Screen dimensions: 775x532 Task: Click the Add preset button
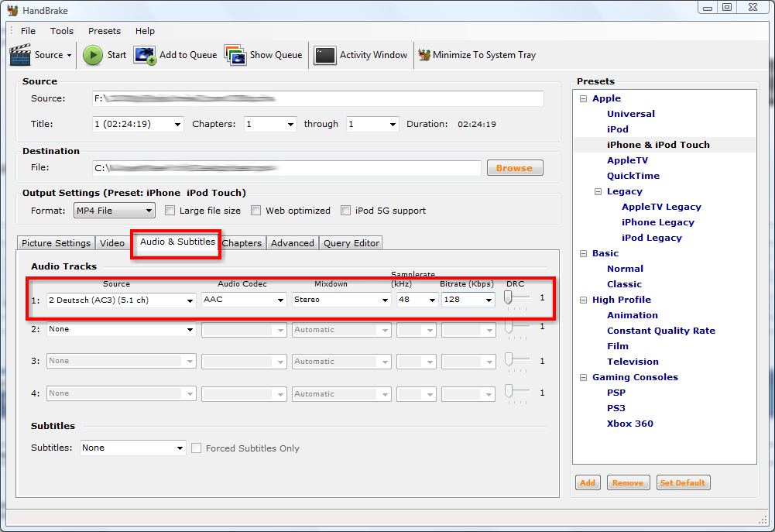[588, 482]
